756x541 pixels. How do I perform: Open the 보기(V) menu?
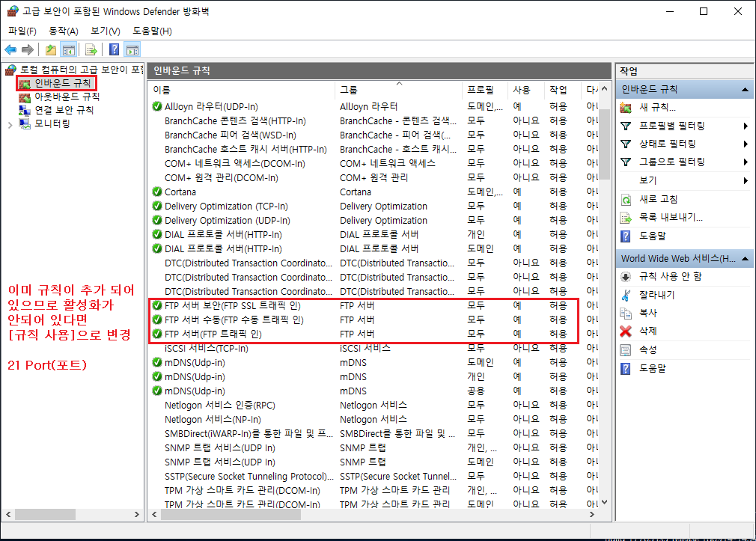tap(105, 31)
